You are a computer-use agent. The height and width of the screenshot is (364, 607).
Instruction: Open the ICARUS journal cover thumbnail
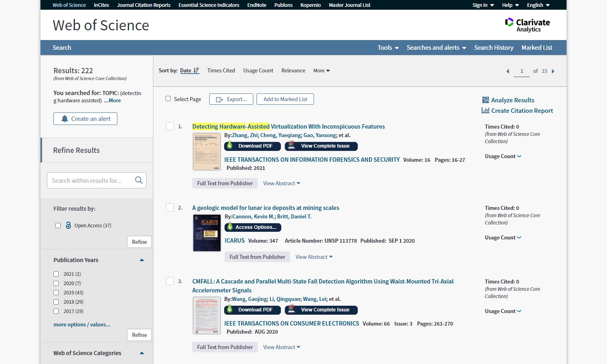click(x=207, y=233)
